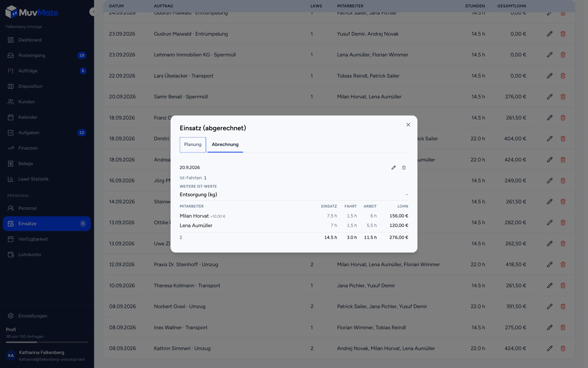Click the Kalender sidebar icon
588x368 pixels.
point(11,117)
